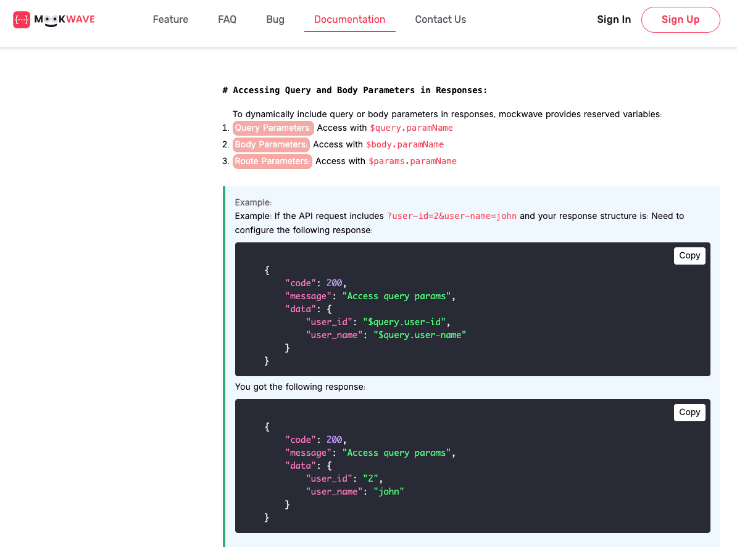Click the Accessing Query and Body Parameters heading
This screenshot has height=560, width=737.
355,90
